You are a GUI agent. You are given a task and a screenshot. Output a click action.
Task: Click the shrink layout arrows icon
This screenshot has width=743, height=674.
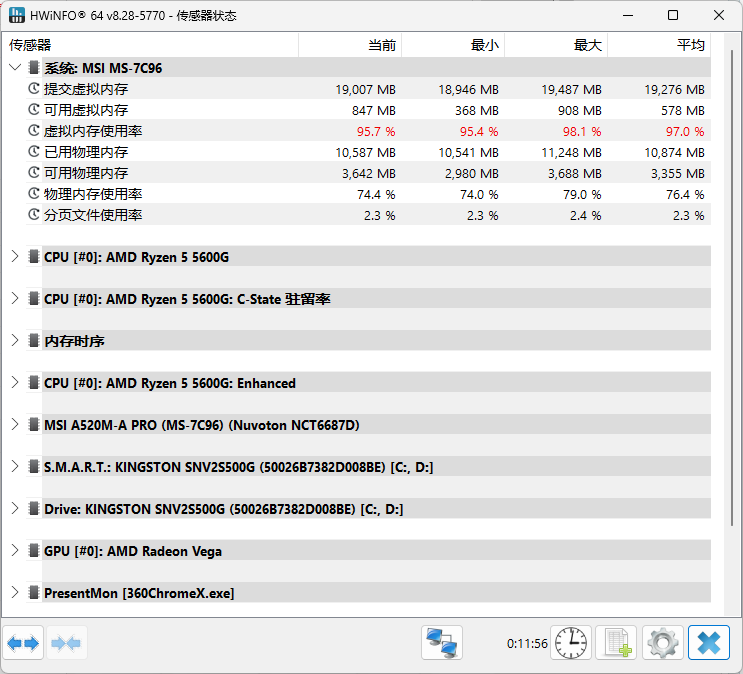pos(66,643)
